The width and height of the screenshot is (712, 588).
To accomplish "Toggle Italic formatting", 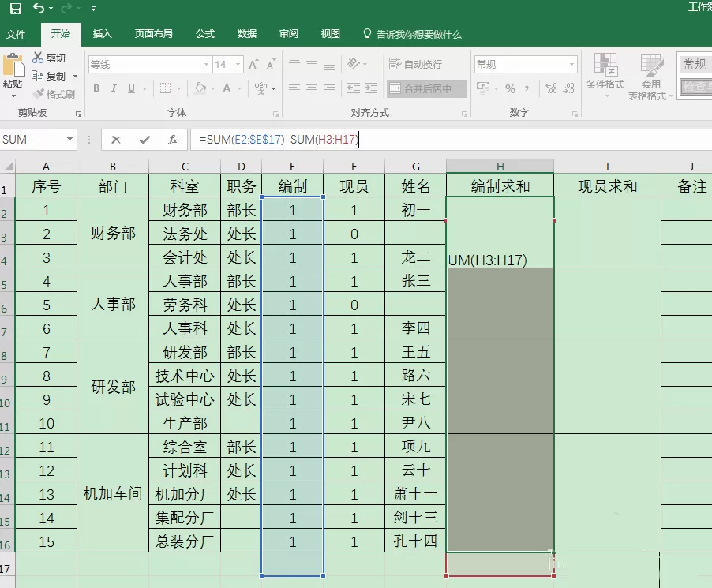I will 114,88.
